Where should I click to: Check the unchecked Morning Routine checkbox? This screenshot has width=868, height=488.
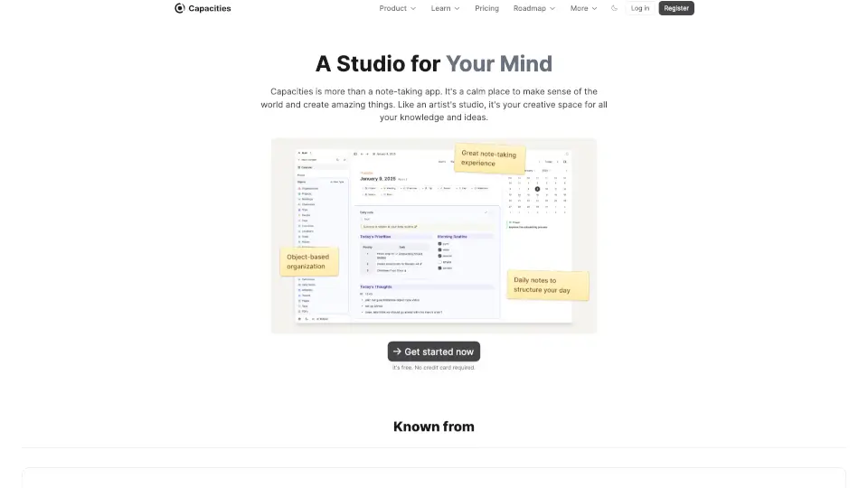pyautogui.click(x=439, y=262)
